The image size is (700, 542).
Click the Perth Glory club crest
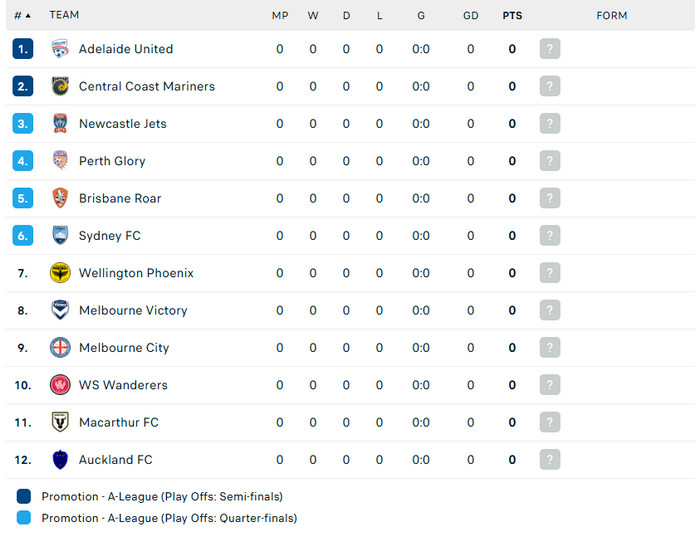click(x=60, y=161)
